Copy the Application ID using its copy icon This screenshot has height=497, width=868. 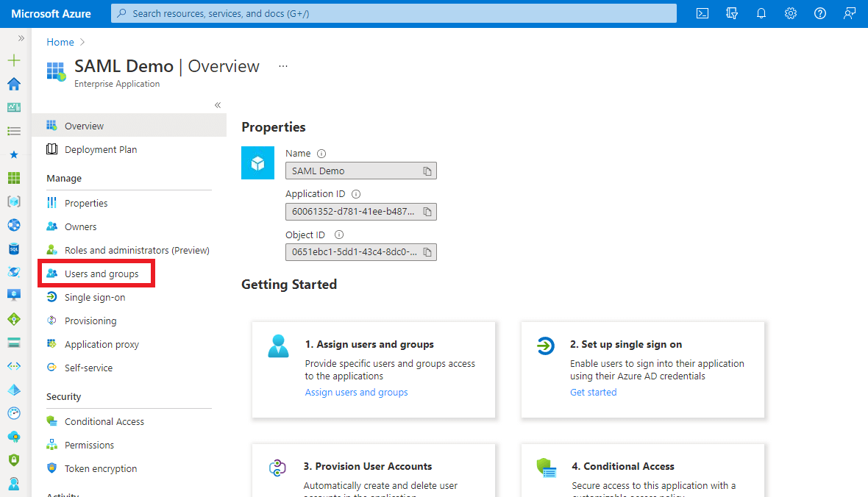[427, 211]
